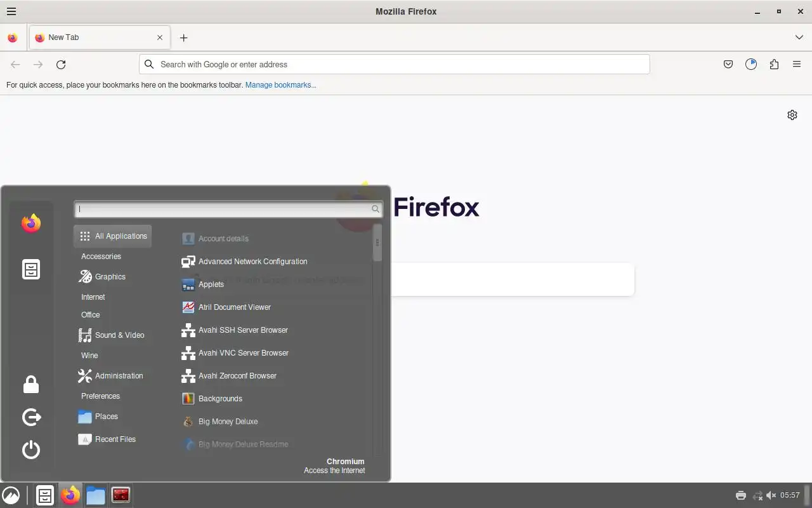Click the Firefox taskbar icon

click(70, 495)
